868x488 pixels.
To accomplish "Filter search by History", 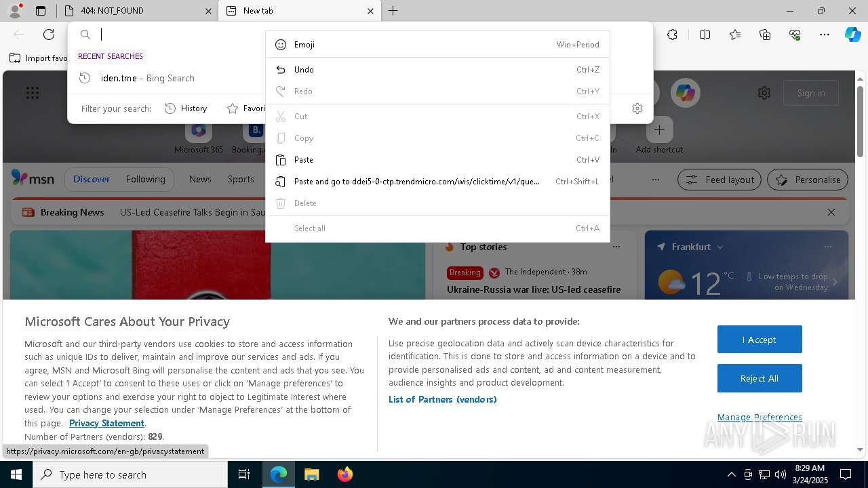I will click(186, 108).
